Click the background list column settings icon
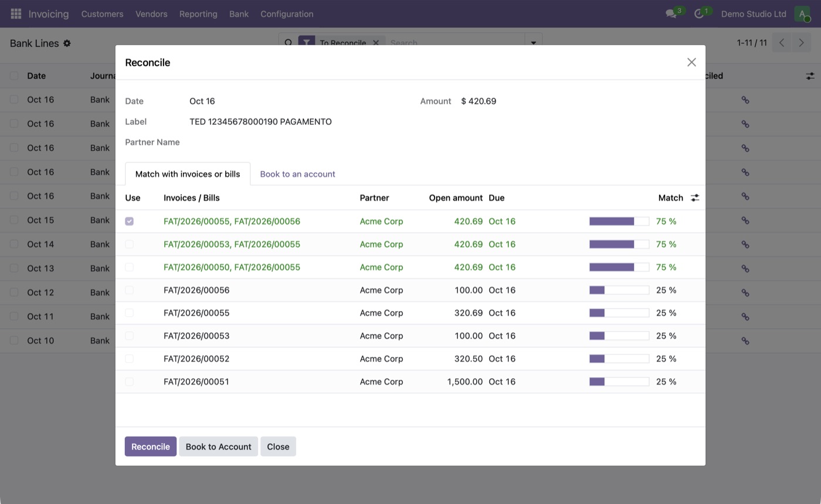The width and height of the screenshot is (821, 504). [x=810, y=76]
